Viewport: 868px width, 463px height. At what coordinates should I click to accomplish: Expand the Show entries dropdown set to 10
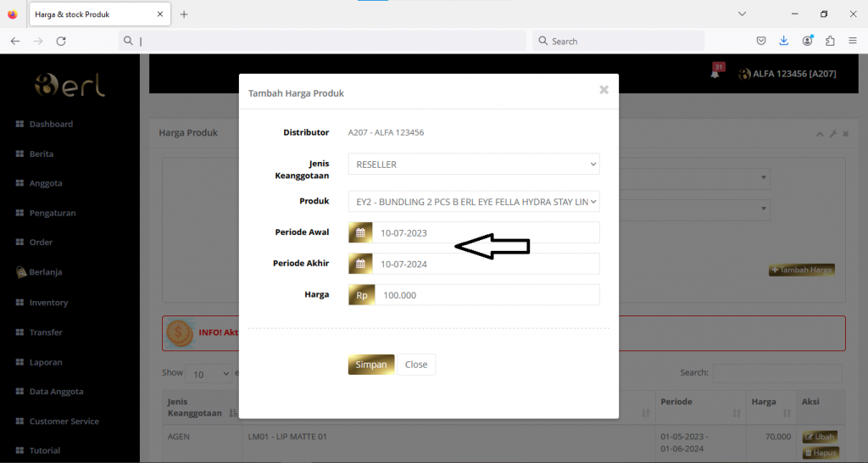click(x=209, y=374)
